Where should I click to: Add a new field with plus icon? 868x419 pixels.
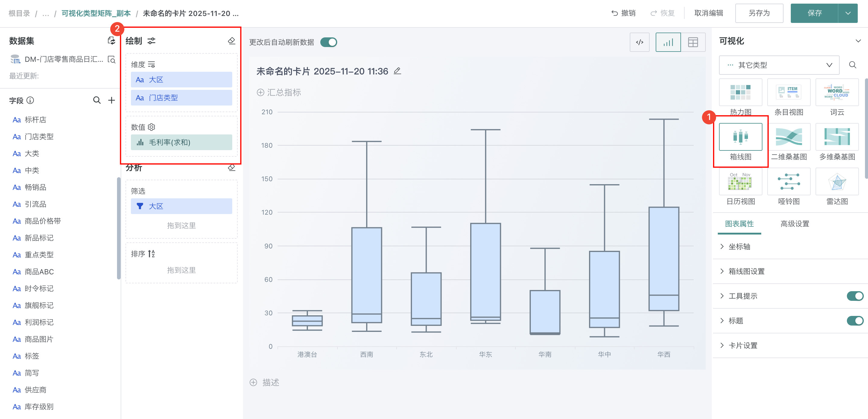(x=112, y=100)
